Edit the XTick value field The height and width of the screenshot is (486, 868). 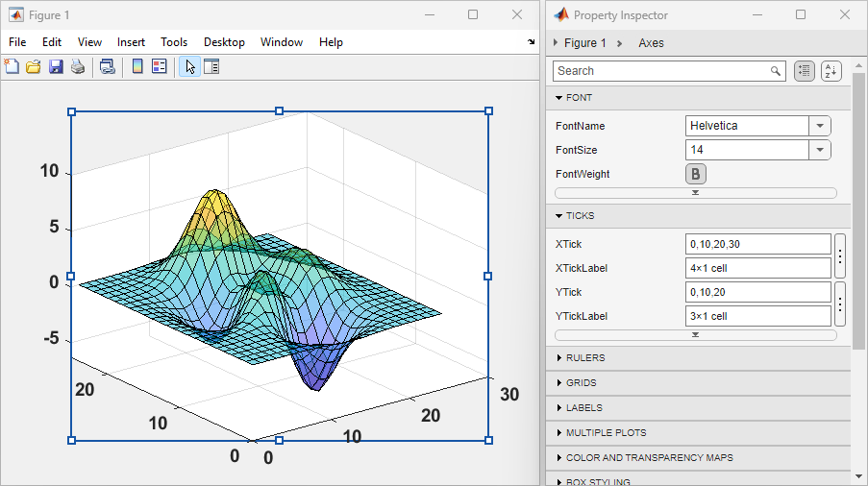tap(757, 244)
